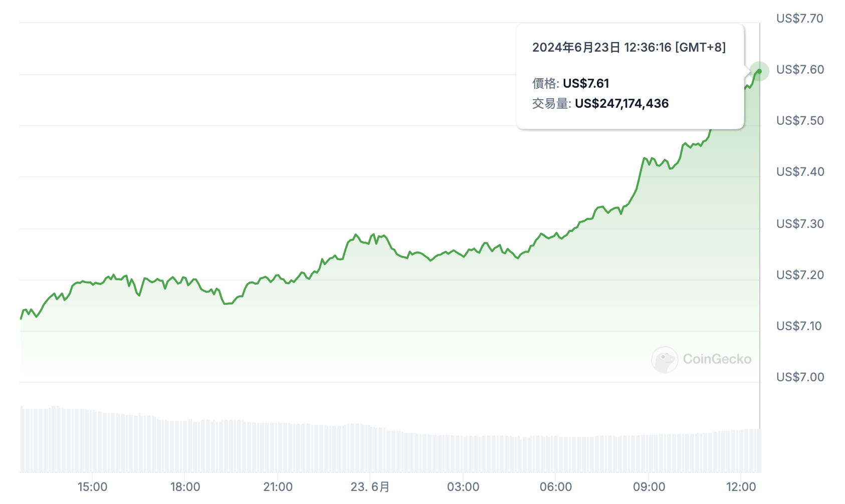Click the volume value US$247,174,436 in tooltip
This screenshot has height=504, width=845.
click(621, 104)
